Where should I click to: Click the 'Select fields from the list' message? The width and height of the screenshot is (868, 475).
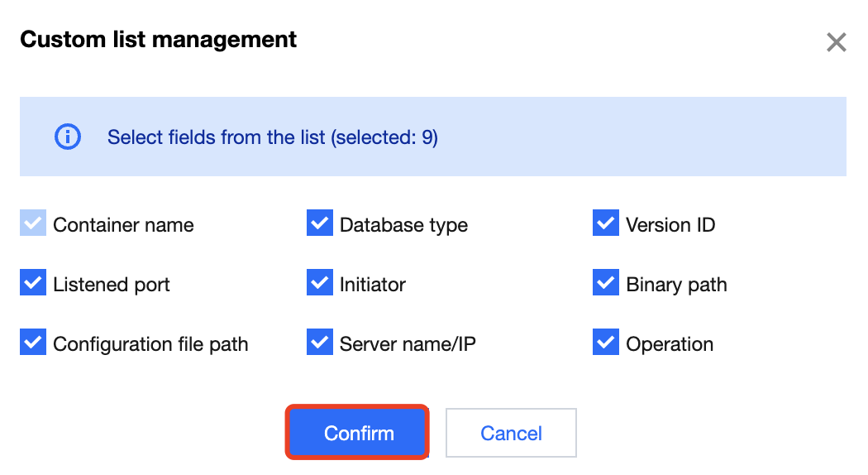click(272, 137)
